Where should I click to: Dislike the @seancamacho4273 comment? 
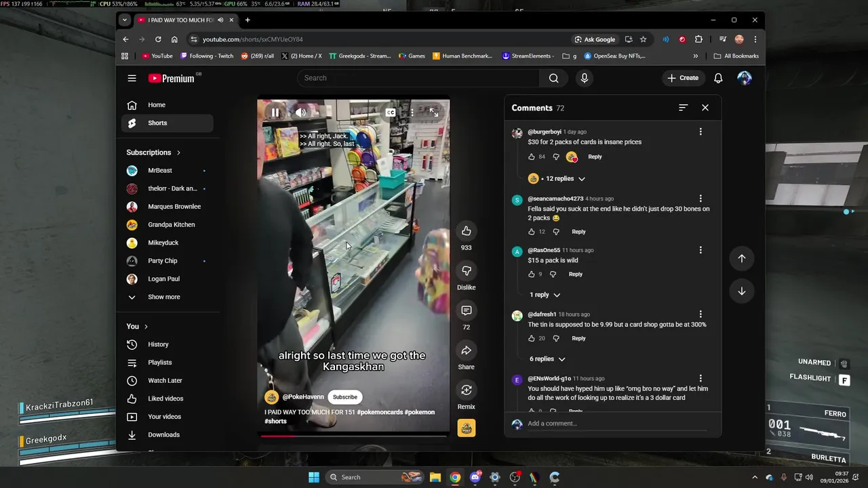pos(556,232)
